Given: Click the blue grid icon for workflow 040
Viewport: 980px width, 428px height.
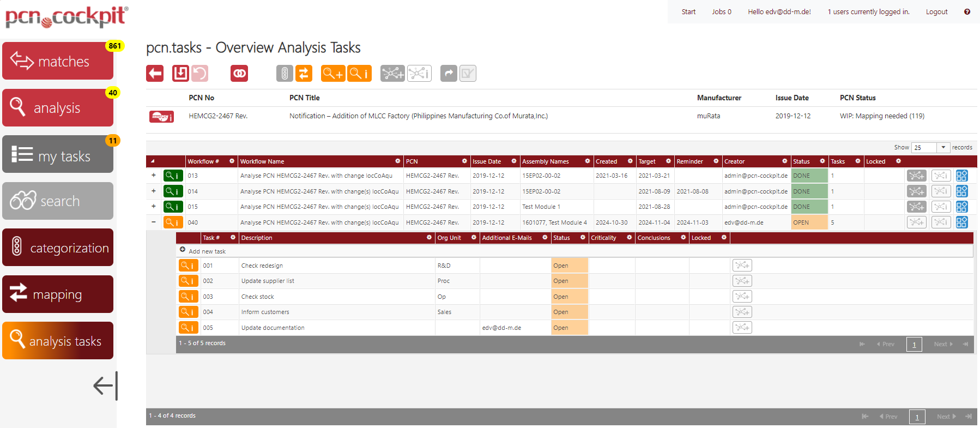Looking at the screenshot, I should click(961, 222).
